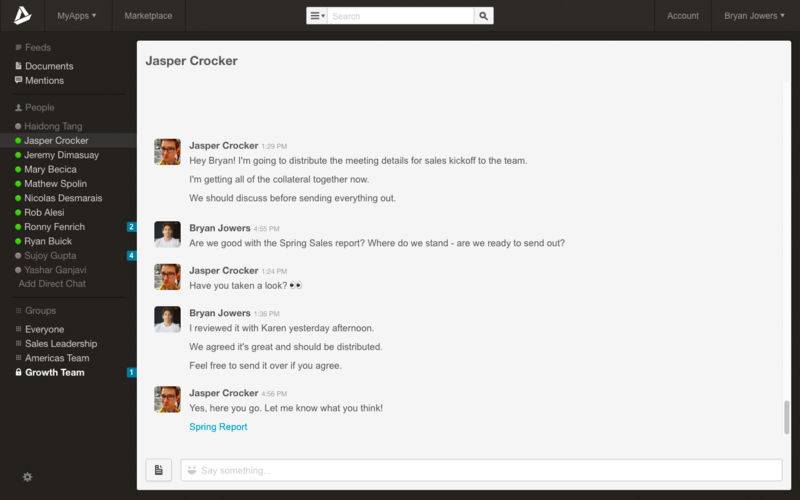Open the Account menu item
The image size is (800, 500).
[683, 16]
